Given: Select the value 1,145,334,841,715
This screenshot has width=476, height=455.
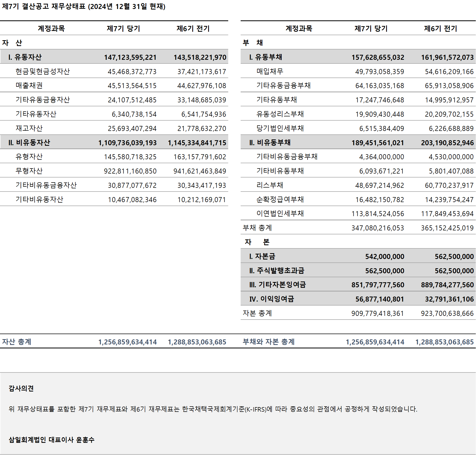Looking at the screenshot, I should pyautogui.click(x=197, y=143).
